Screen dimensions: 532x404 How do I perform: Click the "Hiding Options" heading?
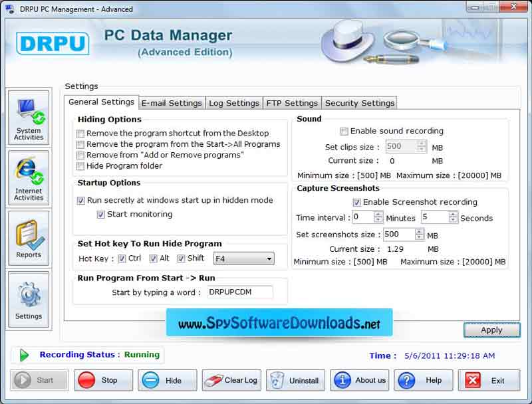(110, 120)
